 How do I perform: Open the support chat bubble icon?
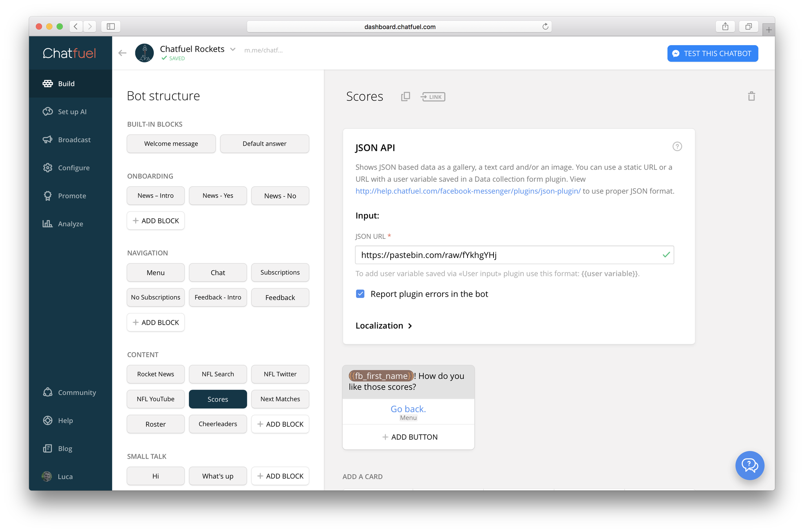click(749, 465)
